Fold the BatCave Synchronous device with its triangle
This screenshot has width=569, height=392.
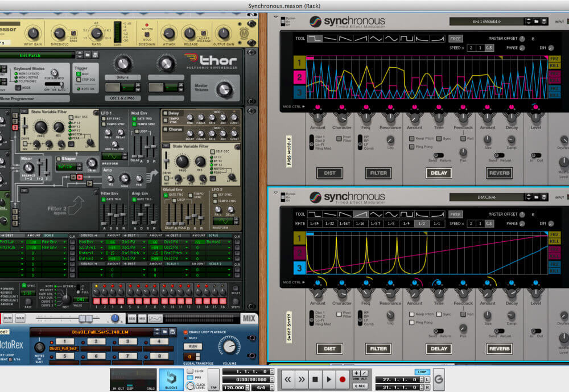point(275,193)
